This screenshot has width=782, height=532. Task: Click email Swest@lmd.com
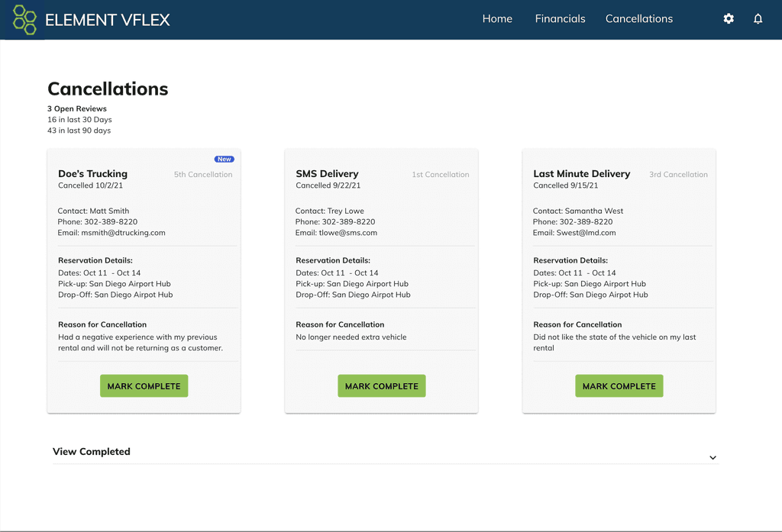coord(586,233)
